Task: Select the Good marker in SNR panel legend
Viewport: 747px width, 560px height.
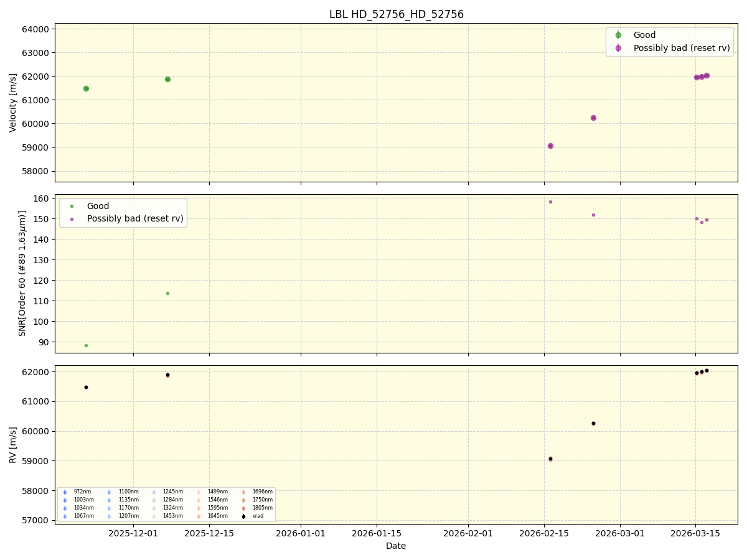Action: [70, 205]
